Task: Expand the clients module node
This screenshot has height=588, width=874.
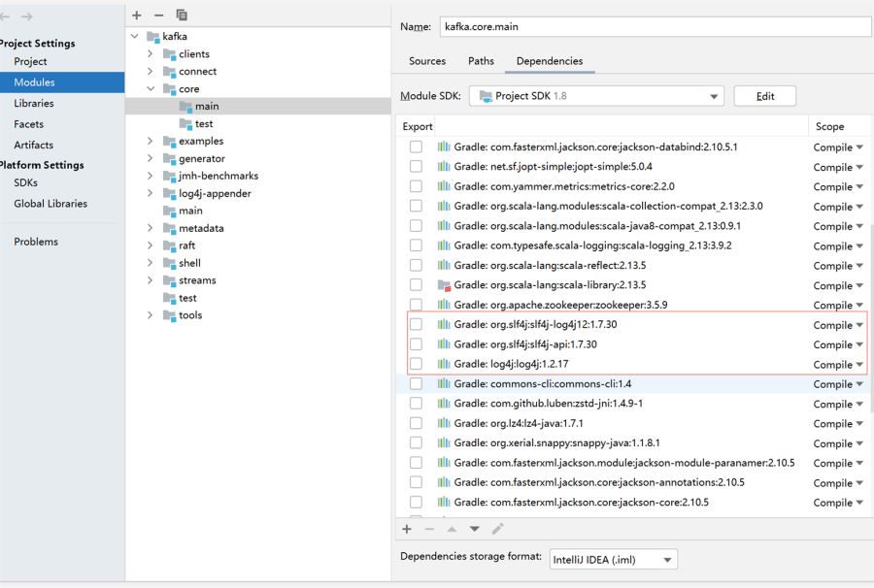Action: 150,54
